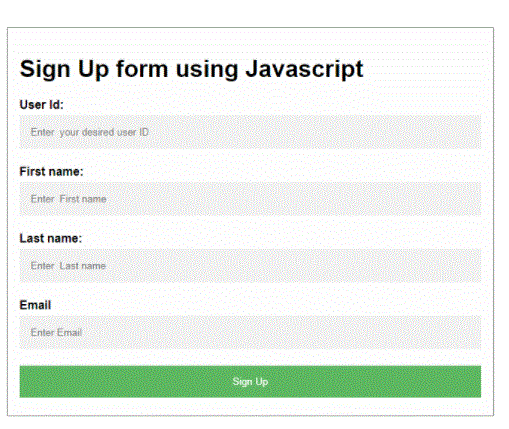
Task: Click the "Enter First name" placeholder text
Action: tap(68, 199)
